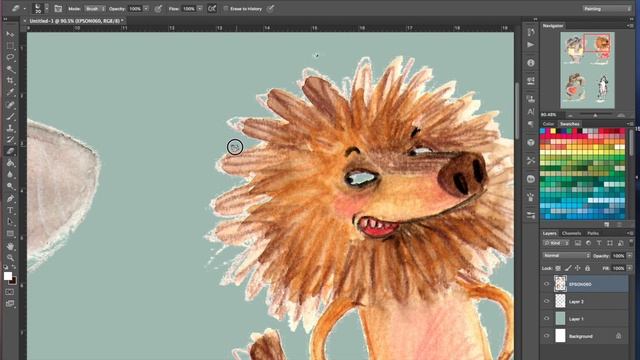Select the Pen tool
Image resolution: width=640 pixels, height=360 pixels.
click(x=10, y=199)
